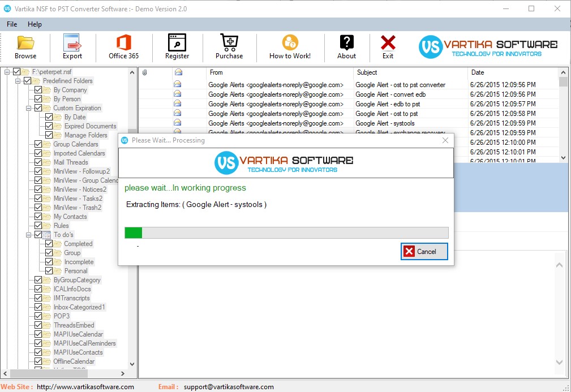Viewport: 571px width, 392px height.
Task: Click the POP3 folder icon
Action: pos(47,316)
